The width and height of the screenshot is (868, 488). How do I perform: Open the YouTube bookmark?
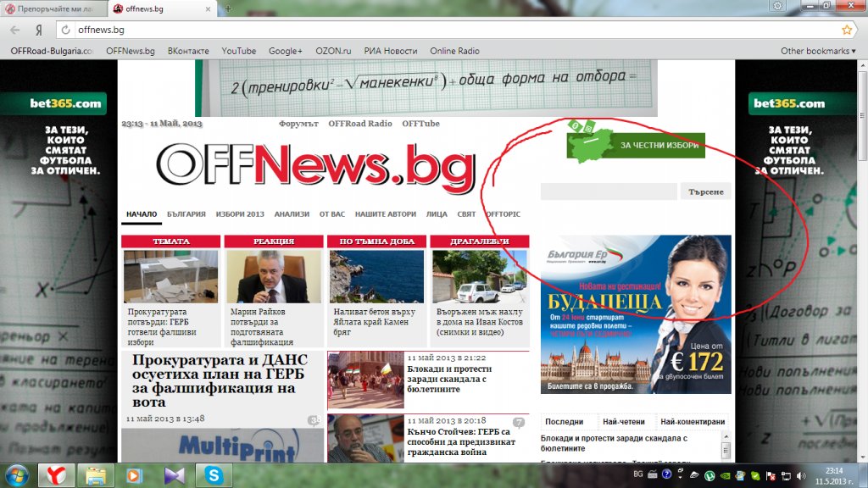pos(238,51)
